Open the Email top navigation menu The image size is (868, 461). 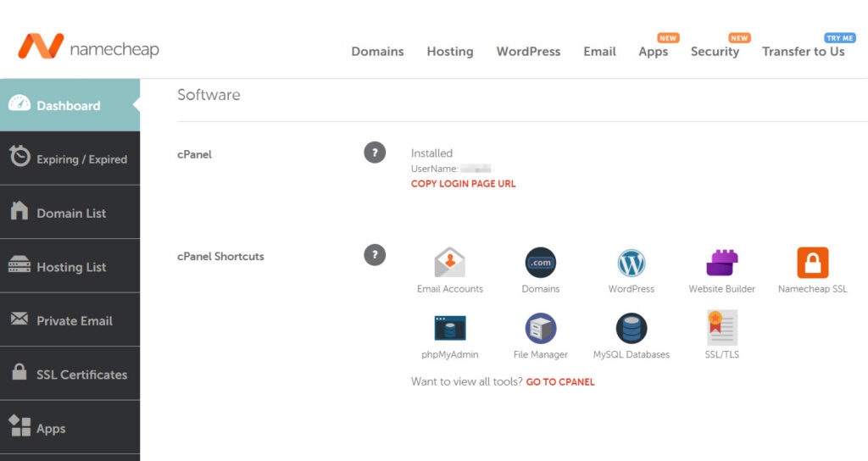[599, 52]
